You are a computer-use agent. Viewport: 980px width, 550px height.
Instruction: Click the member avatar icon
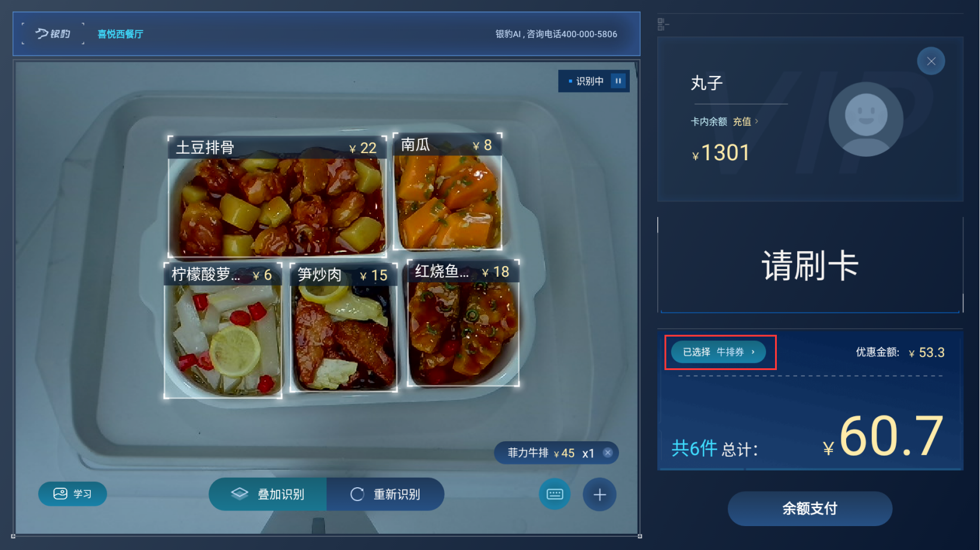click(866, 120)
